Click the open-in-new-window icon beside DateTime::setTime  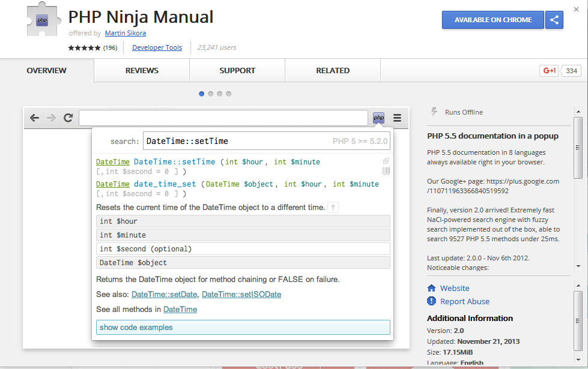pyautogui.click(x=386, y=161)
